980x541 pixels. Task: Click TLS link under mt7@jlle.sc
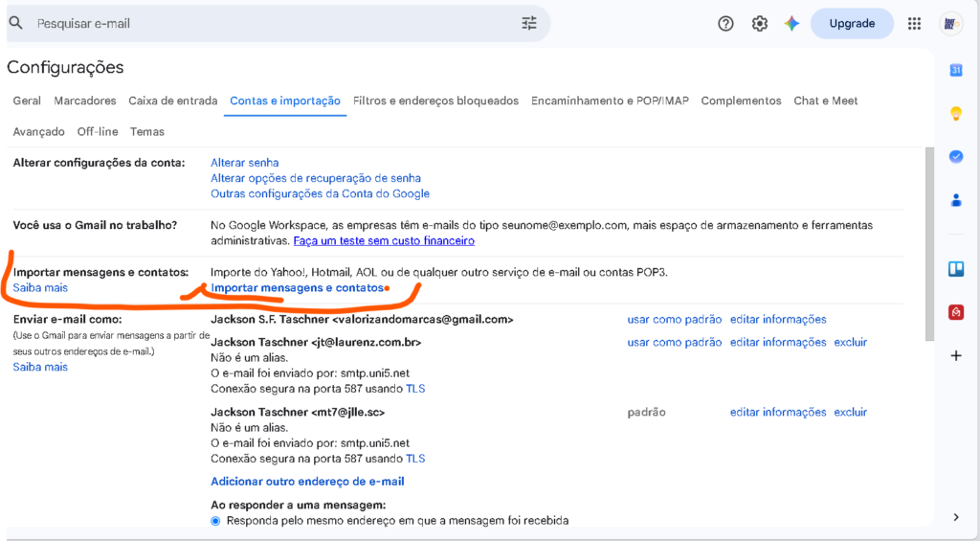click(x=415, y=459)
